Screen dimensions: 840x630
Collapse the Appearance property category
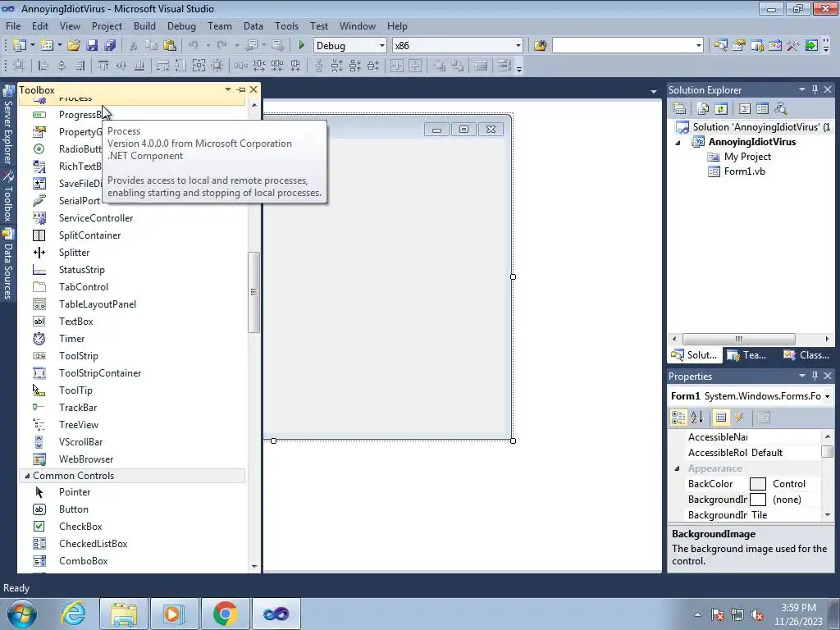pos(677,468)
